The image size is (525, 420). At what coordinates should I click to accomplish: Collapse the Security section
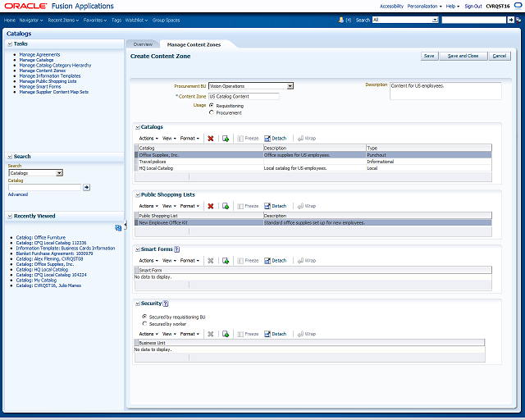(138, 304)
